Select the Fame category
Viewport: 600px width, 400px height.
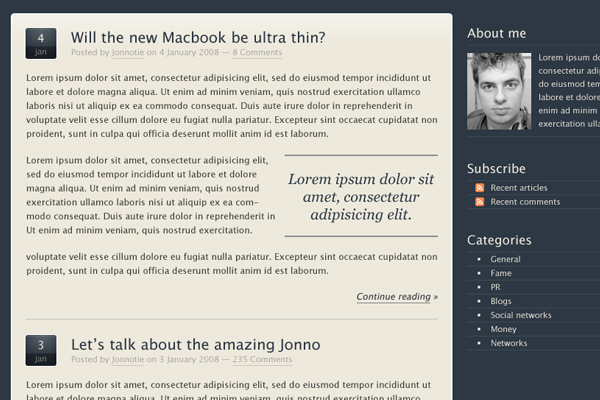pyautogui.click(x=501, y=273)
